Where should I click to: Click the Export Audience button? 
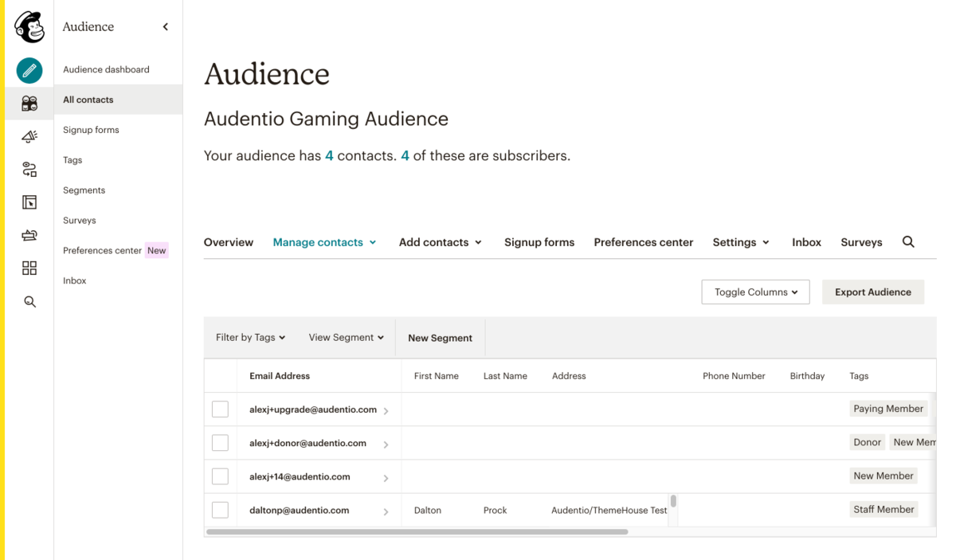pos(873,292)
